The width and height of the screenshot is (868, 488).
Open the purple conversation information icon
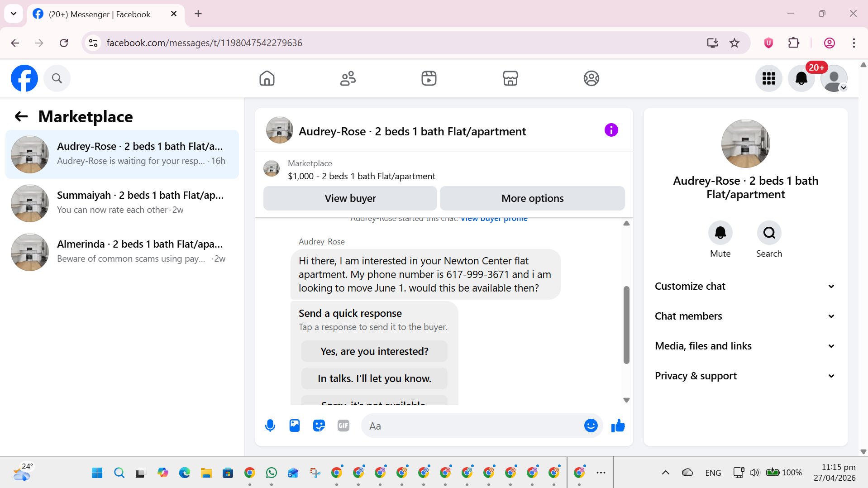click(611, 130)
